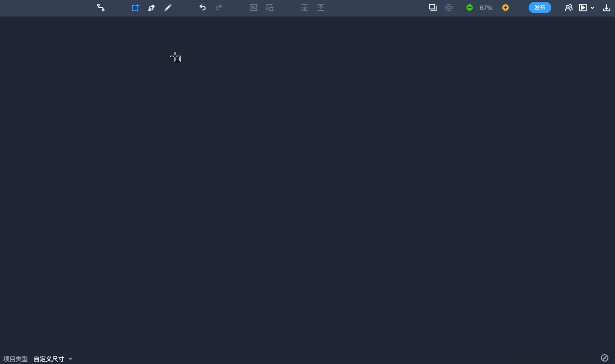The height and width of the screenshot is (364, 615).
Task: Click the download export icon
Action: click(x=607, y=8)
